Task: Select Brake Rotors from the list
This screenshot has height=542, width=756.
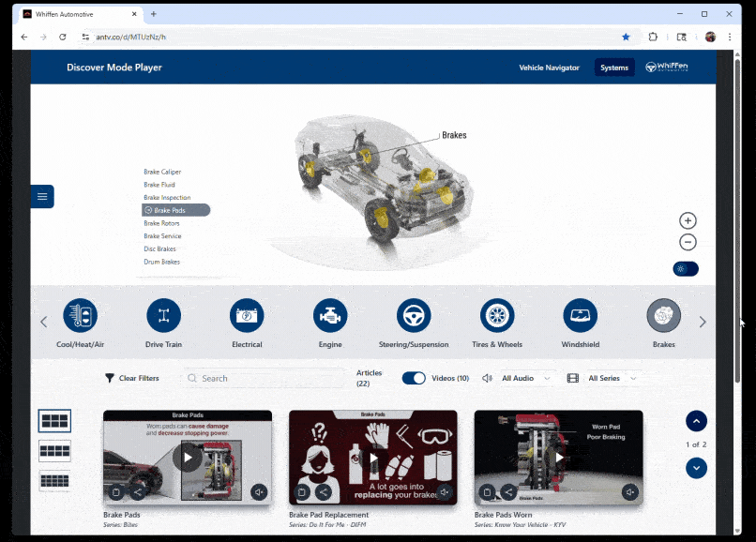Action: point(161,223)
